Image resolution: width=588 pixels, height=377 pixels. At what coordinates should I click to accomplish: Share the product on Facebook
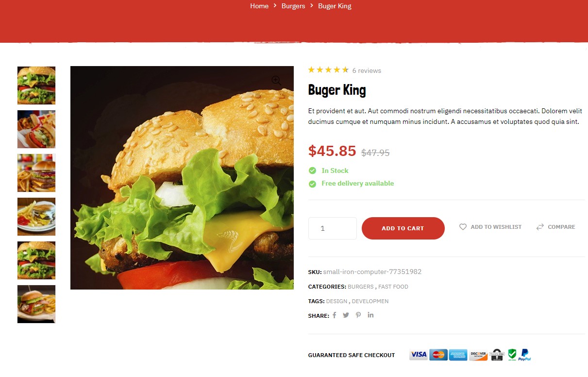click(334, 315)
